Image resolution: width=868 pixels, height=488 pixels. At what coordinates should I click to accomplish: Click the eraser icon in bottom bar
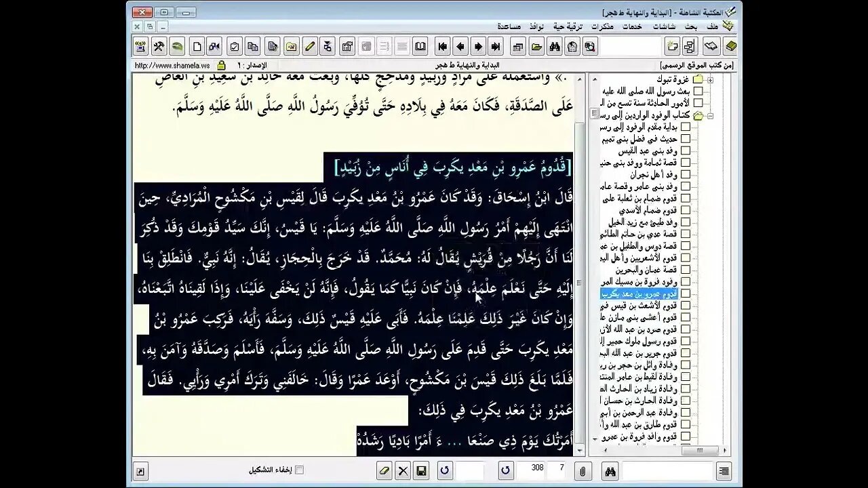tap(384, 471)
